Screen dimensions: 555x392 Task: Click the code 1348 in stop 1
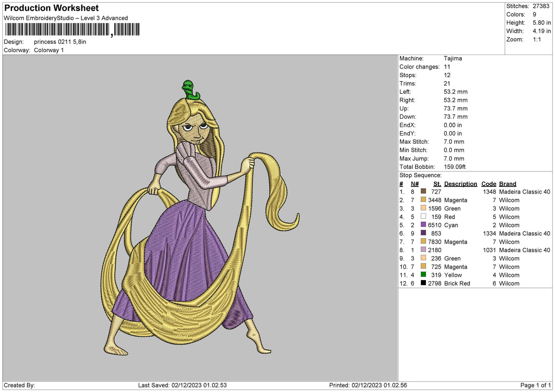489,192
